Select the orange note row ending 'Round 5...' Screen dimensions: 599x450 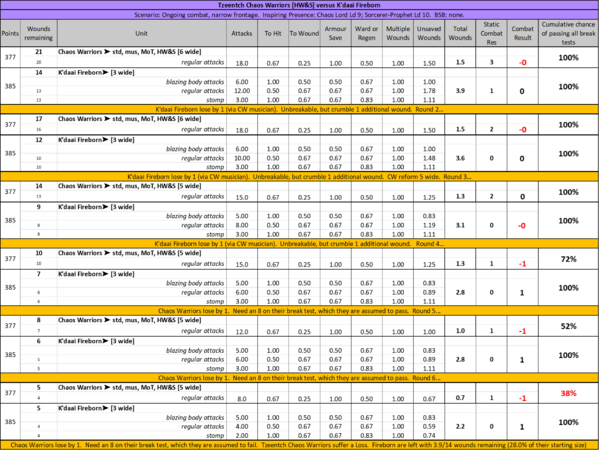click(300, 311)
